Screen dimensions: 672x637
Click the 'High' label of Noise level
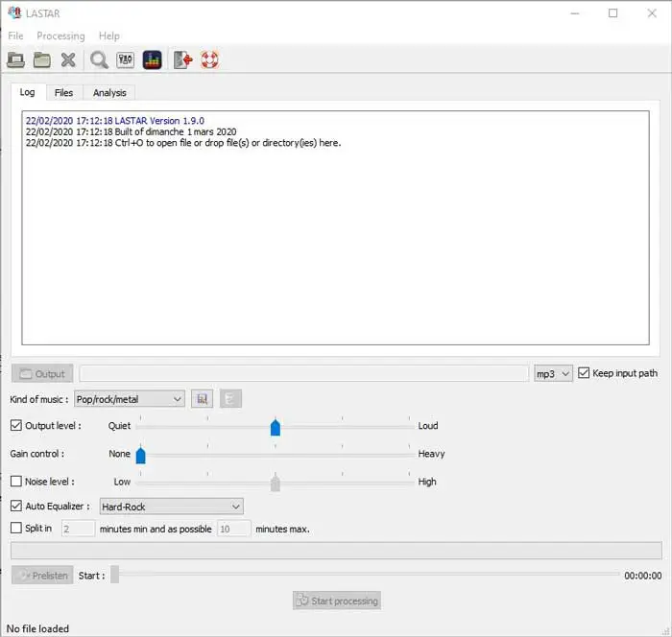pos(427,482)
